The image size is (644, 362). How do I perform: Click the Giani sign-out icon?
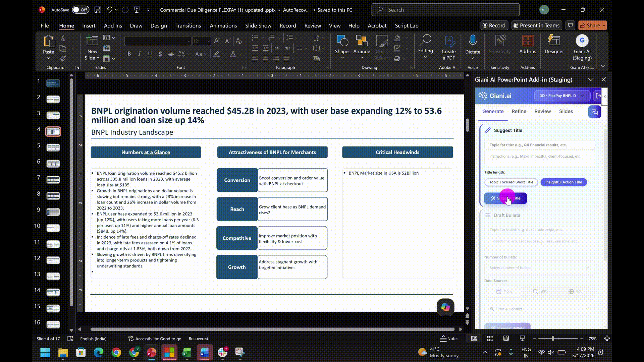point(598,96)
